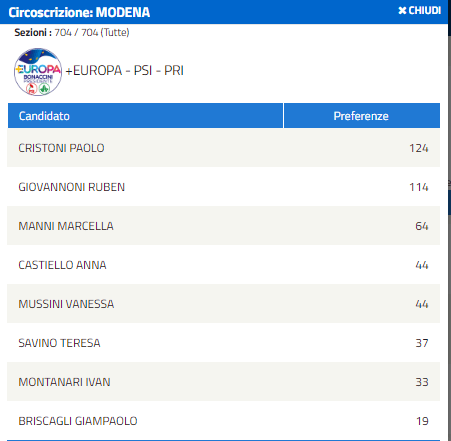
Task: Click candidate CASTIELLO ANNA
Action: click(62, 265)
